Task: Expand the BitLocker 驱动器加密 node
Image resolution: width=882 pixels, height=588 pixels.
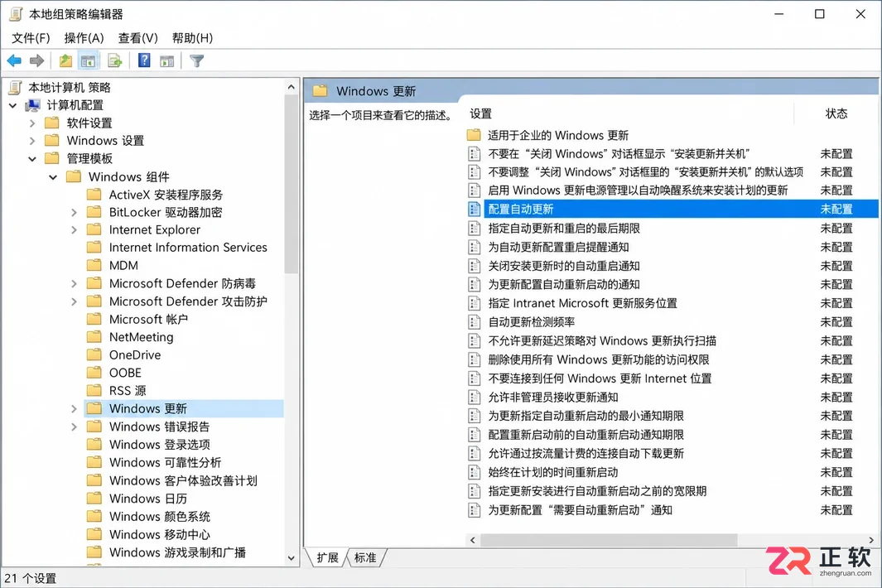Action: click(x=74, y=212)
